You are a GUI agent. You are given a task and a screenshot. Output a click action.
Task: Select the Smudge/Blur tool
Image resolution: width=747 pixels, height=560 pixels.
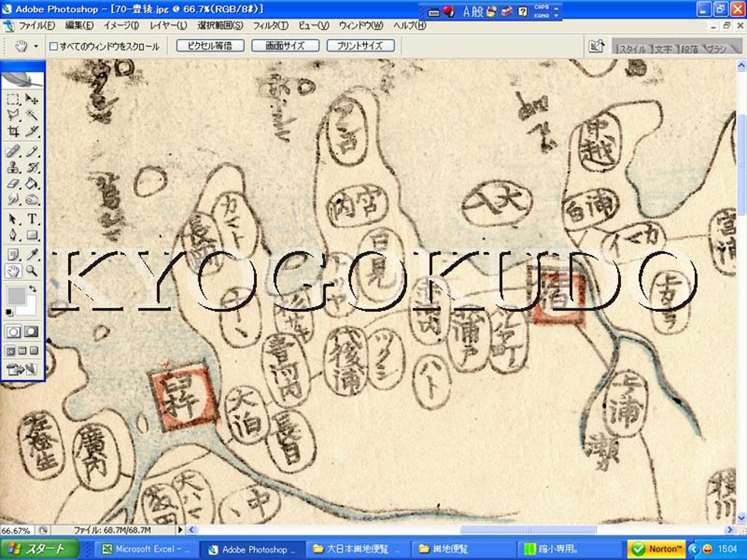(13, 199)
